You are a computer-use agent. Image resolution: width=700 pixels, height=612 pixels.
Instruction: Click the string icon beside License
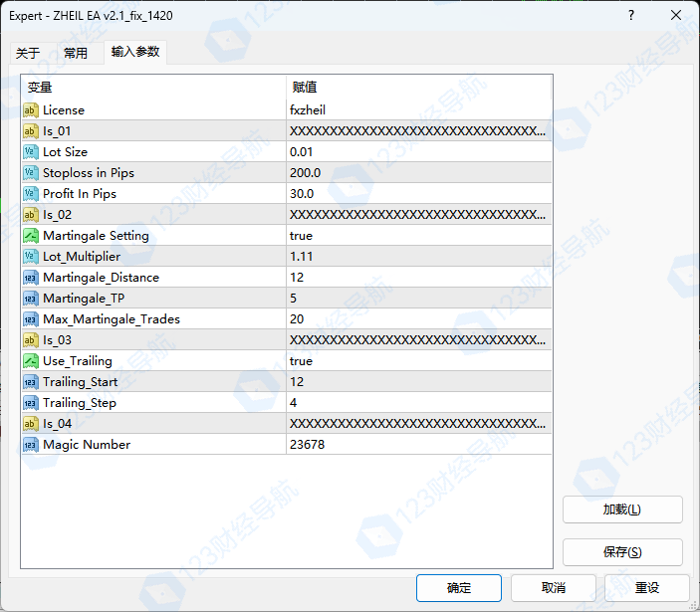tap(30, 110)
